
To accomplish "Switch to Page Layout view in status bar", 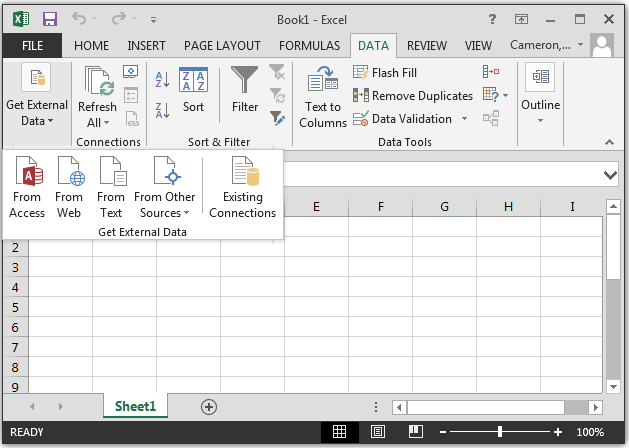I will (378, 432).
